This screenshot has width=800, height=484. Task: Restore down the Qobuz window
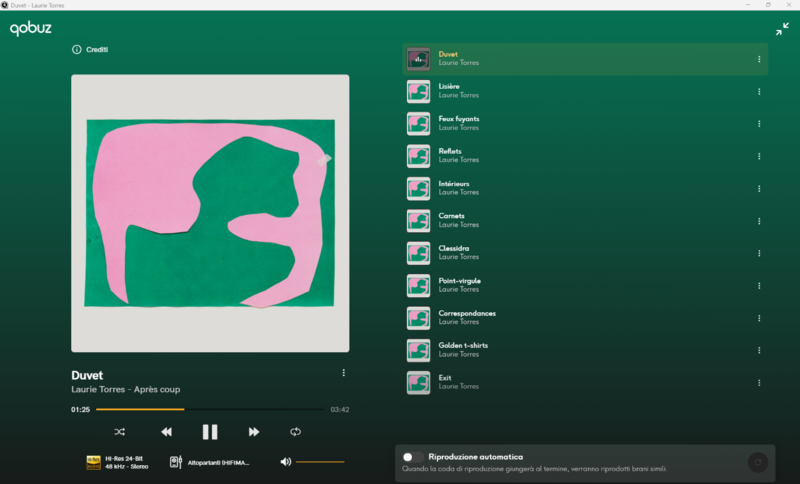(768, 5)
